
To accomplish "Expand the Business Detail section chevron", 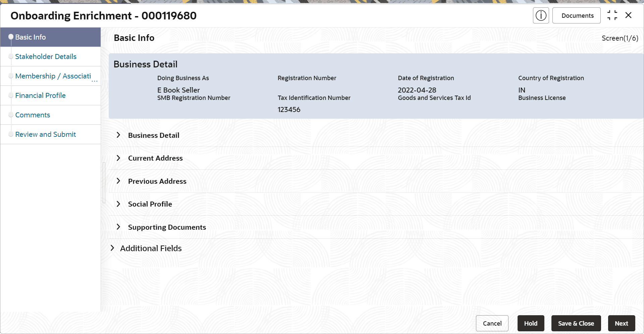I will click(118, 135).
